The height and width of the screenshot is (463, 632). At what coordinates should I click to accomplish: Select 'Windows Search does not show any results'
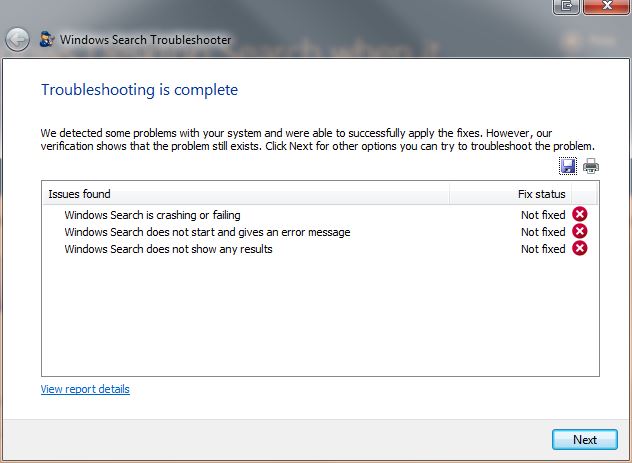click(168, 249)
